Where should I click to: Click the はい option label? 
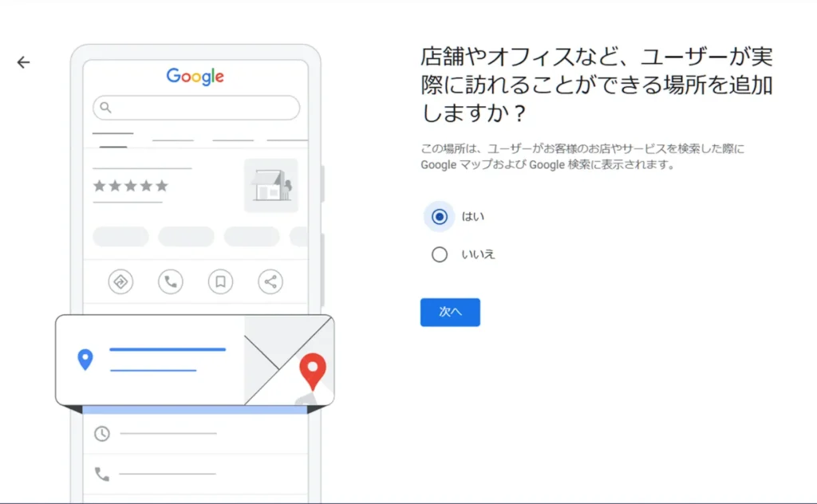(x=472, y=217)
